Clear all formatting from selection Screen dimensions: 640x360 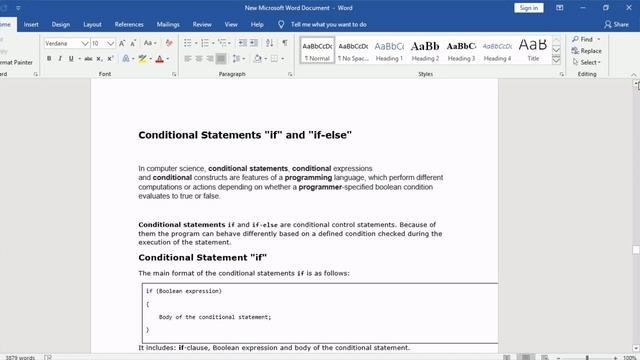click(169, 43)
